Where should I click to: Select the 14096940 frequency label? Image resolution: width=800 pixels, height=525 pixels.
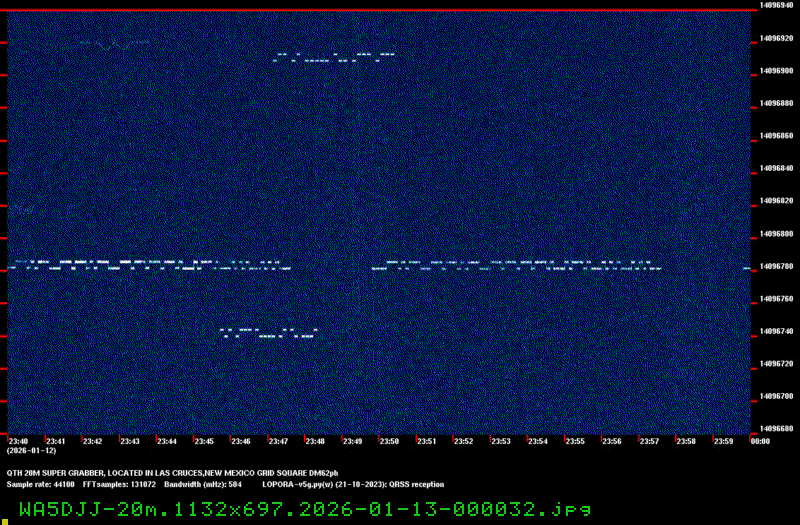[x=777, y=5]
